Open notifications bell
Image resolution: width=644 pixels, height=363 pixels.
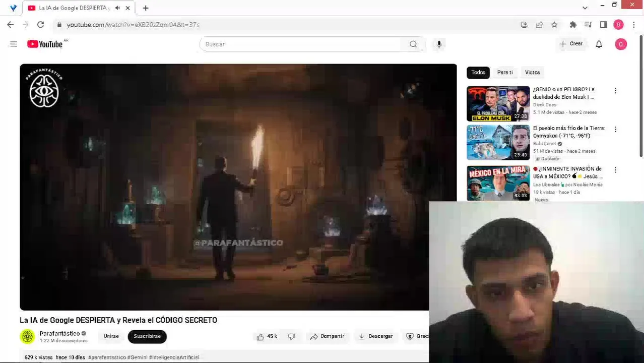(599, 44)
